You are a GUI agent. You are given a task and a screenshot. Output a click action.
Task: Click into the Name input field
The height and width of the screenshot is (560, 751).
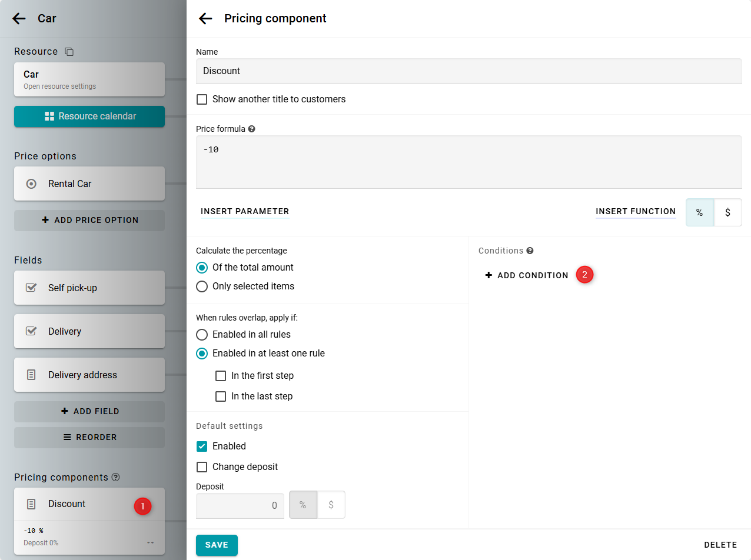tap(468, 71)
